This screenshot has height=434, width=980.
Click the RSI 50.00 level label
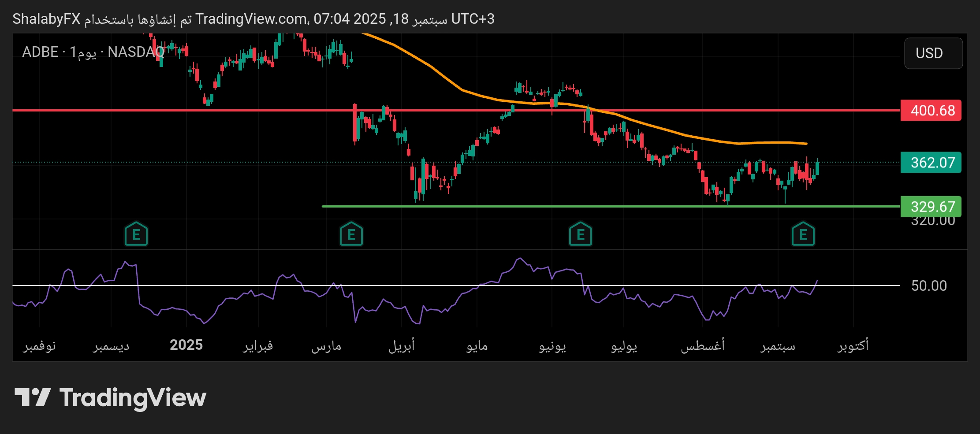pyautogui.click(x=929, y=286)
